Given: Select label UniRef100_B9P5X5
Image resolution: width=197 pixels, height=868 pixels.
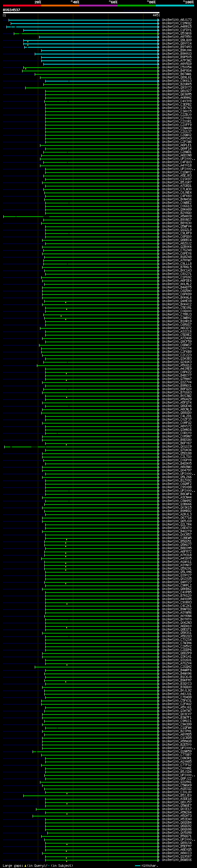Looking at the screenshot, I should [x=177, y=57].
